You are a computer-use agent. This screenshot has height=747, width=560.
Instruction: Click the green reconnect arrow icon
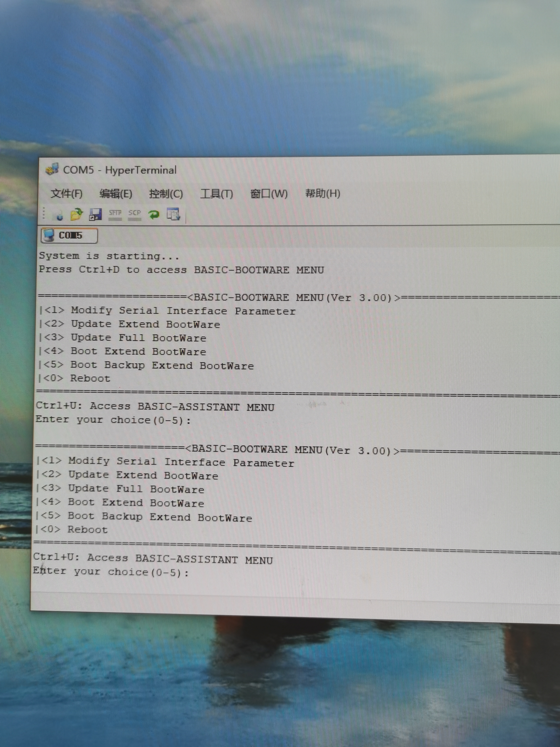(x=154, y=214)
